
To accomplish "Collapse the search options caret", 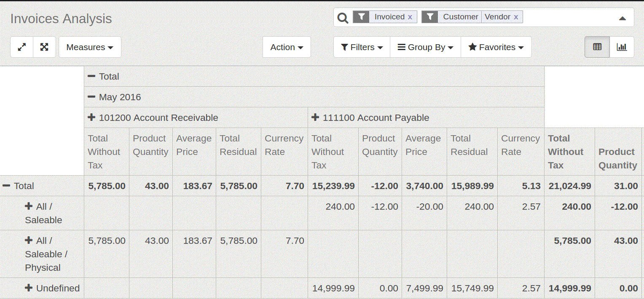I will 622,18.
